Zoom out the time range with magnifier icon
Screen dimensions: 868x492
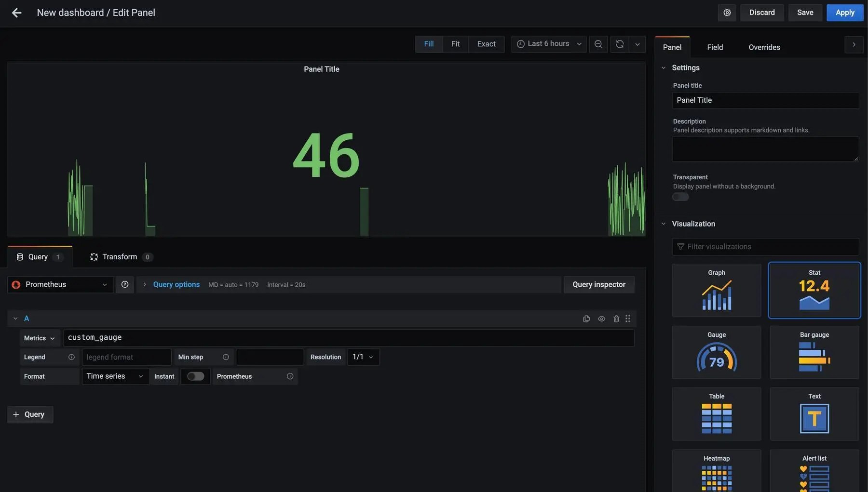598,43
